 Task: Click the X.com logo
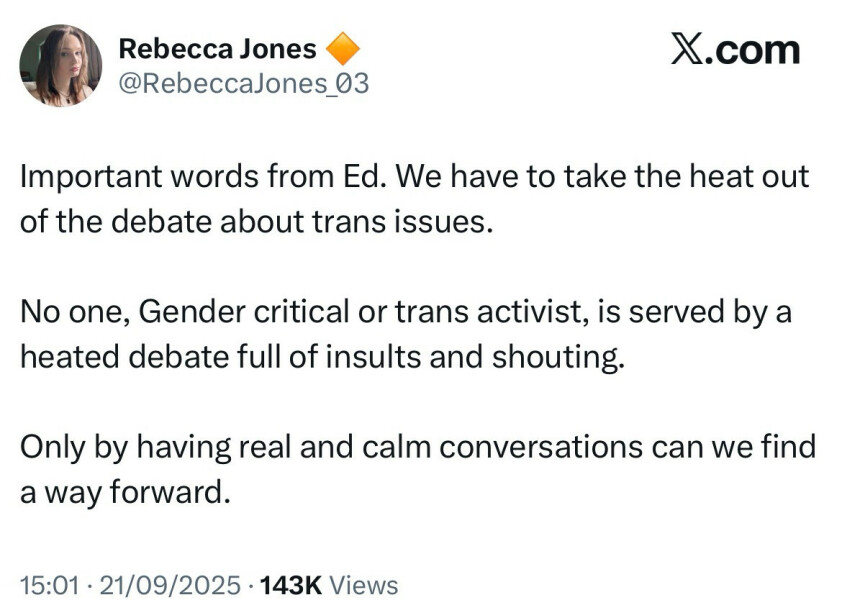(x=735, y=50)
